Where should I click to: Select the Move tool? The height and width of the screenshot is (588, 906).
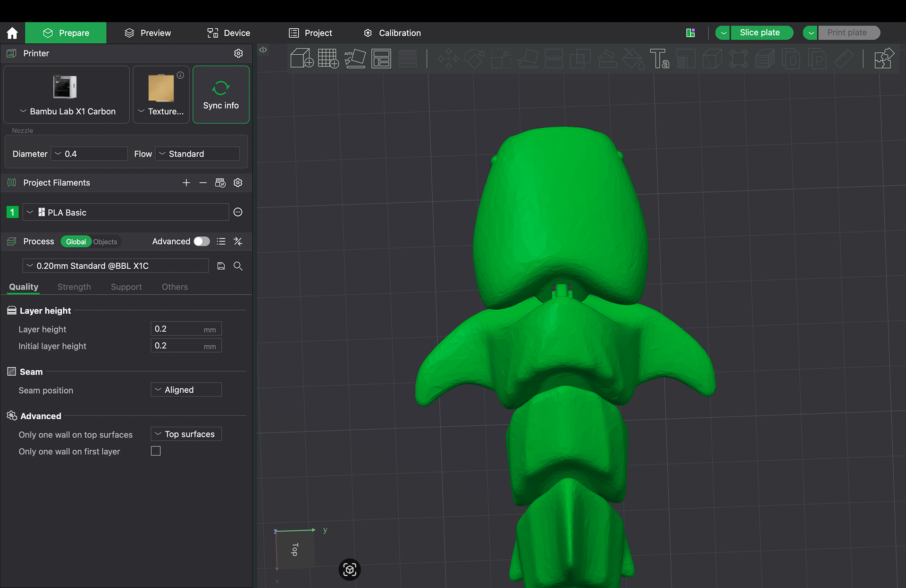[x=448, y=59]
